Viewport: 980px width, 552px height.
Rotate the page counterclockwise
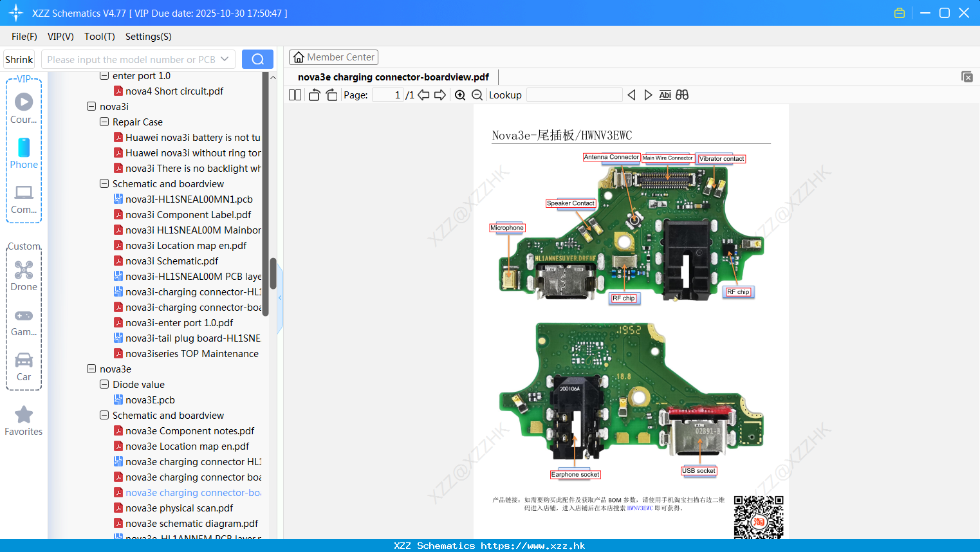click(314, 95)
